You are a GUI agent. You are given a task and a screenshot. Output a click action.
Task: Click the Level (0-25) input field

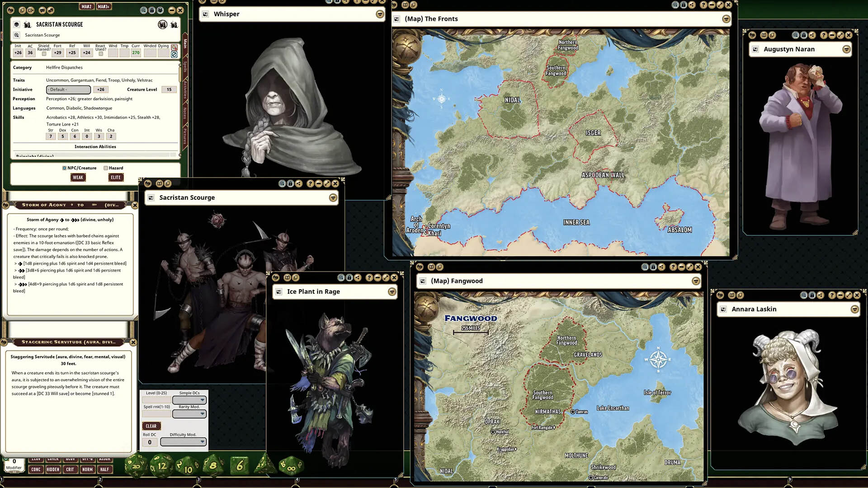[x=156, y=400]
